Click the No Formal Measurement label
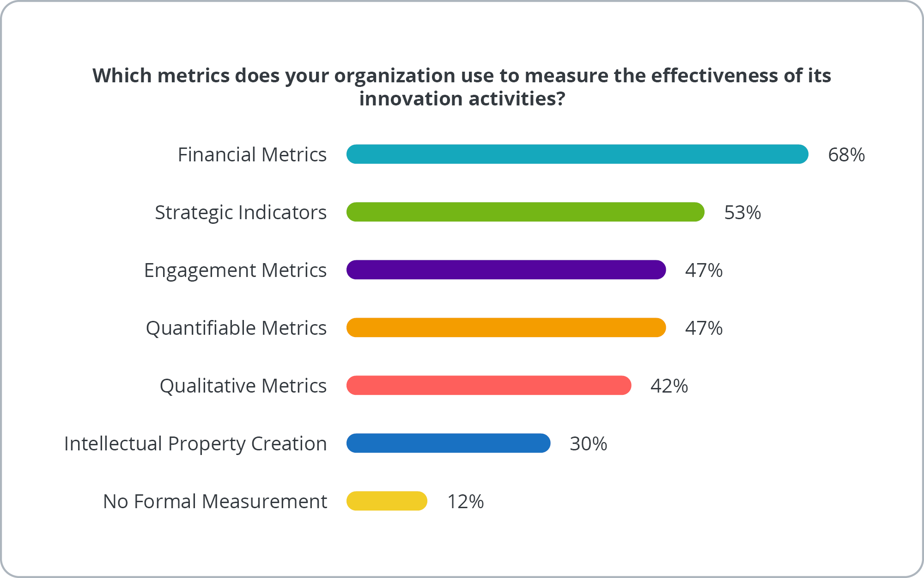The height and width of the screenshot is (578, 924). (x=215, y=501)
